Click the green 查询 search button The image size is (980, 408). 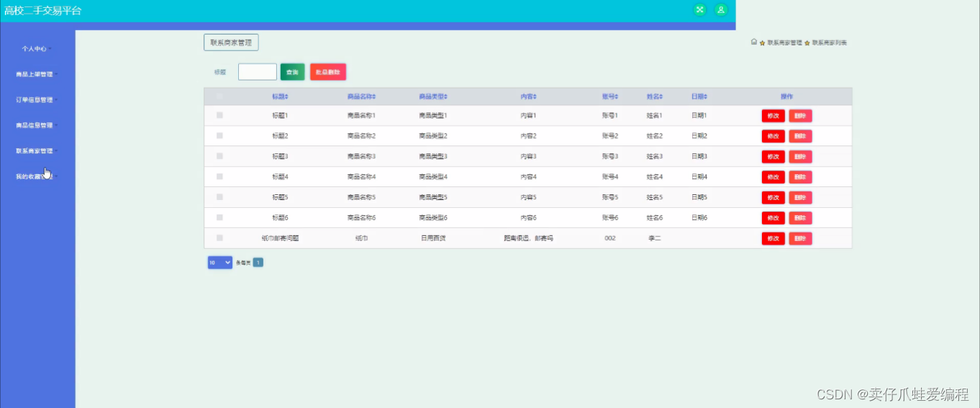coord(292,72)
